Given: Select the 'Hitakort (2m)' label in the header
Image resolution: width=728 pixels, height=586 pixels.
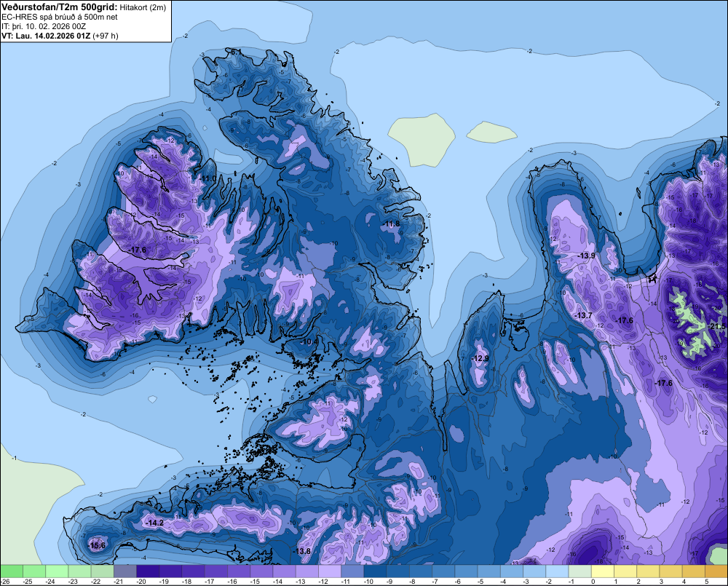Looking at the screenshot, I should (x=143, y=7).
